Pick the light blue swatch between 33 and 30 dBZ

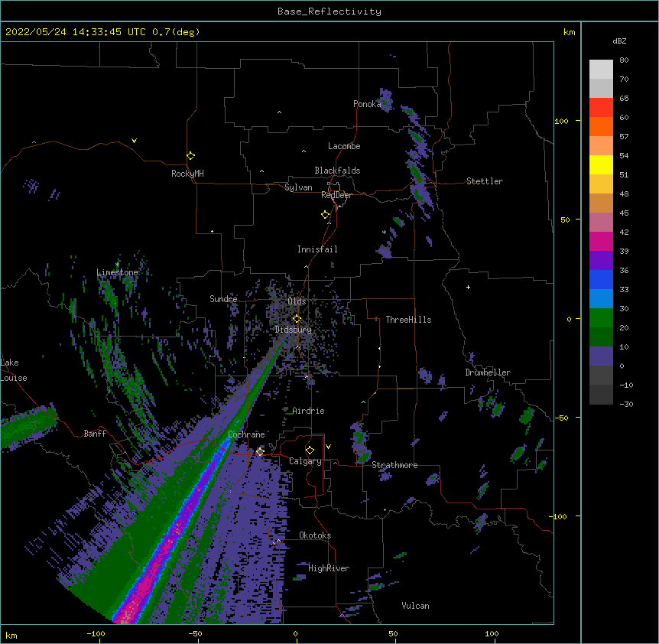point(601,299)
